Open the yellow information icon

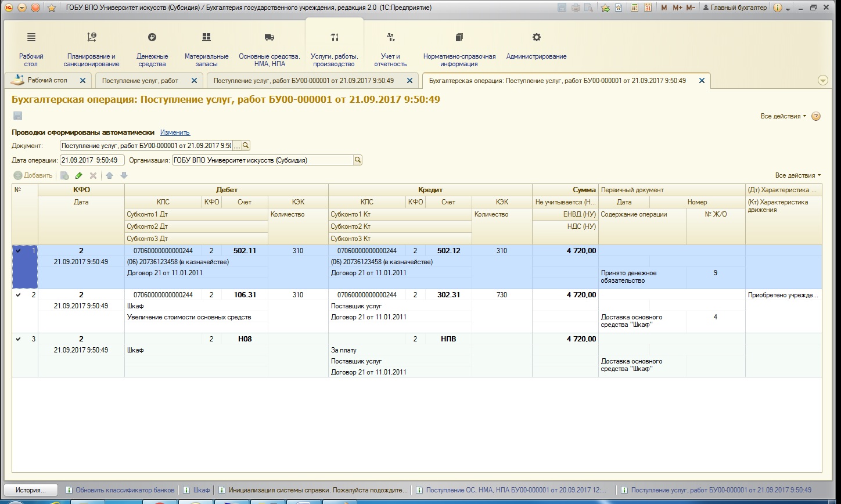(x=778, y=8)
